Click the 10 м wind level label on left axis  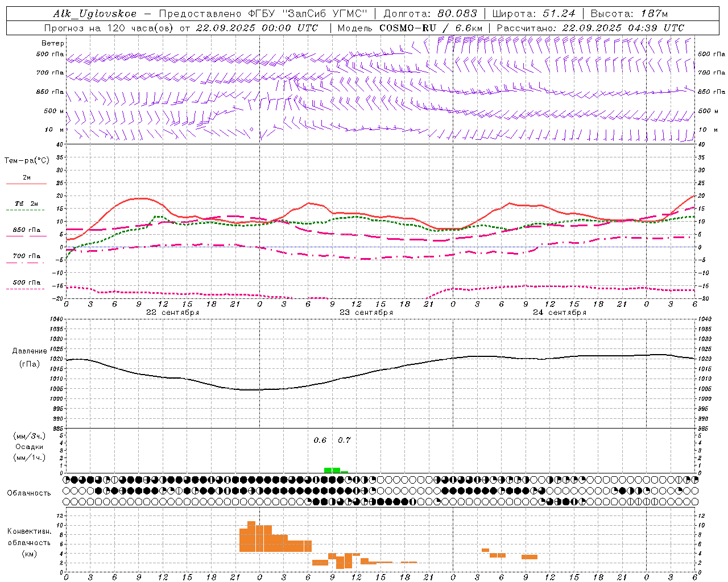coord(53,130)
